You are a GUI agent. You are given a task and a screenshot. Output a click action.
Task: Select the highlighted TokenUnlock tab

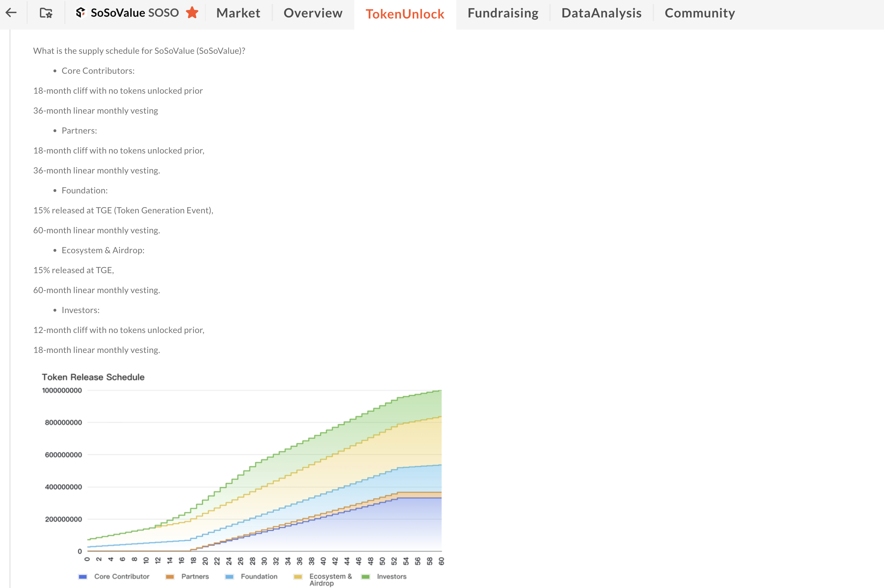[x=405, y=12]
